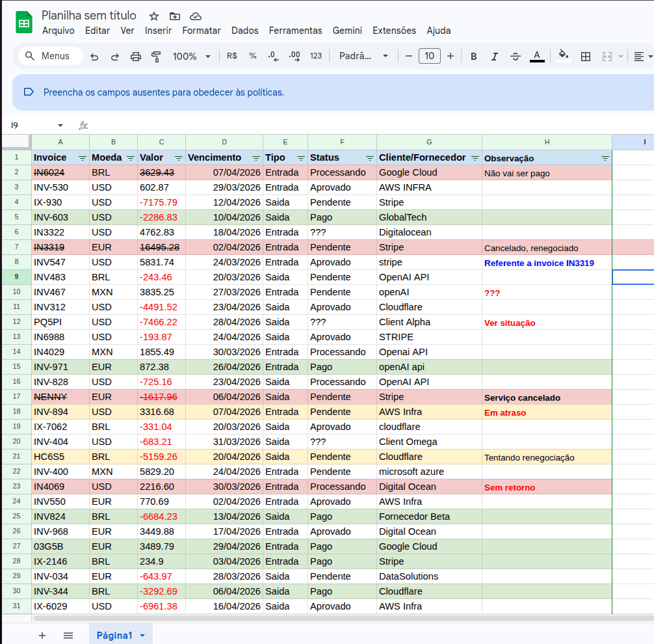Open the Página1 sheet tab arrow
654x644 pixels.
[142, 636]
